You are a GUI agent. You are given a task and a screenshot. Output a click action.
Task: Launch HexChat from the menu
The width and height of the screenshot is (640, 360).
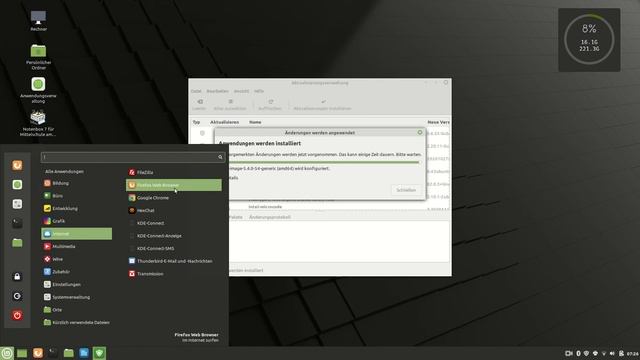[x=174, y=211]
